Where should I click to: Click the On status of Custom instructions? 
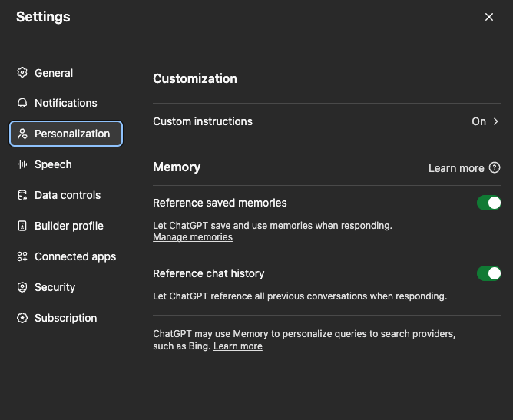point(478,121)
